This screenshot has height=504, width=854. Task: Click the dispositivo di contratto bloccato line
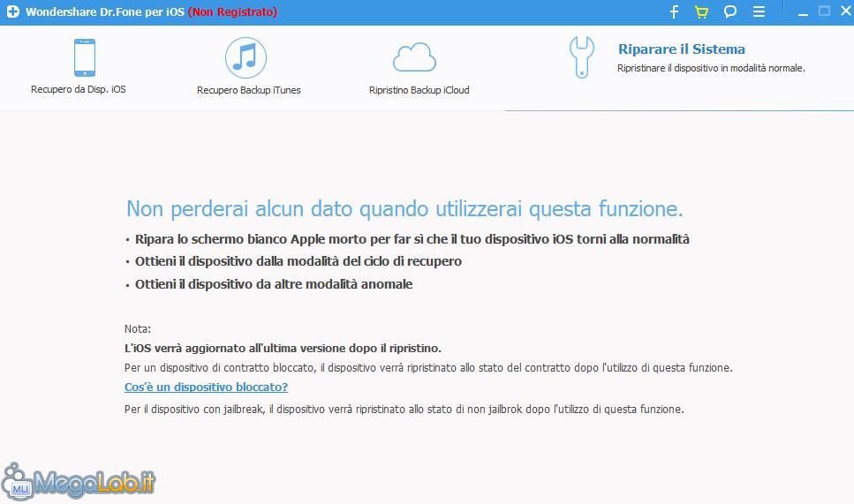(428, 368)
